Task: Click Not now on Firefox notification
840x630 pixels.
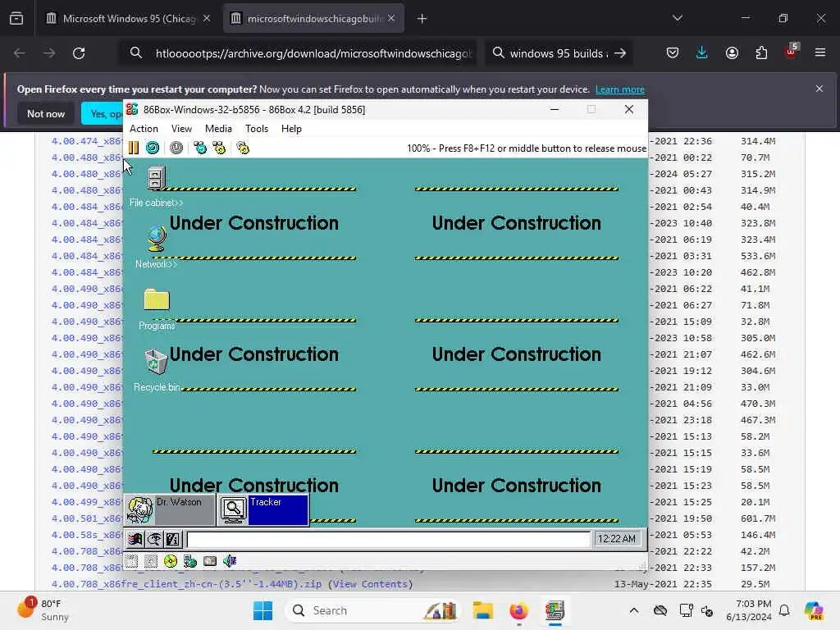Action: click(x=46, y=113)
